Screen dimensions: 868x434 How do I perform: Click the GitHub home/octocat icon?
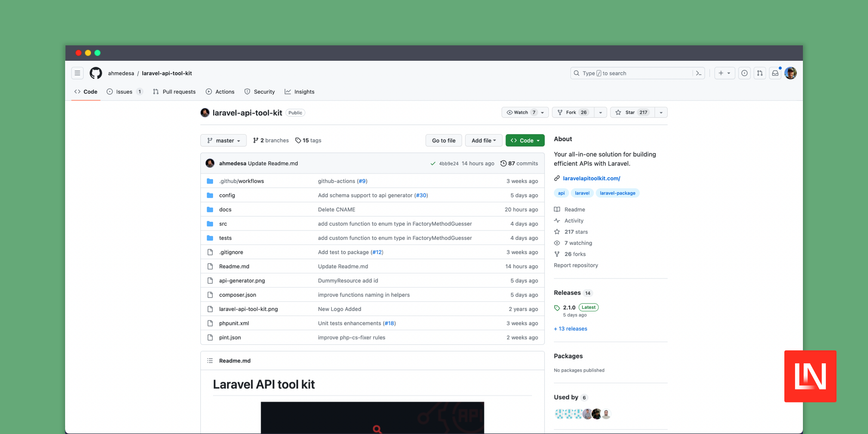95,73
